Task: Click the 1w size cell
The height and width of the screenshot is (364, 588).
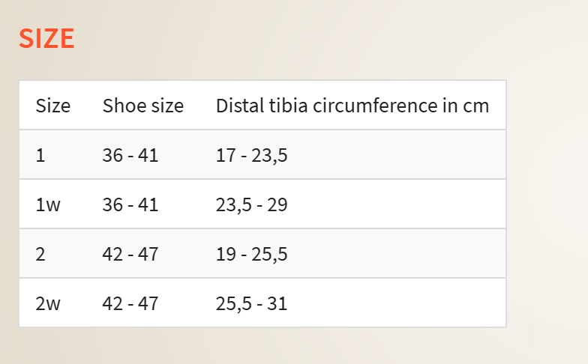Action: (48, 204)
